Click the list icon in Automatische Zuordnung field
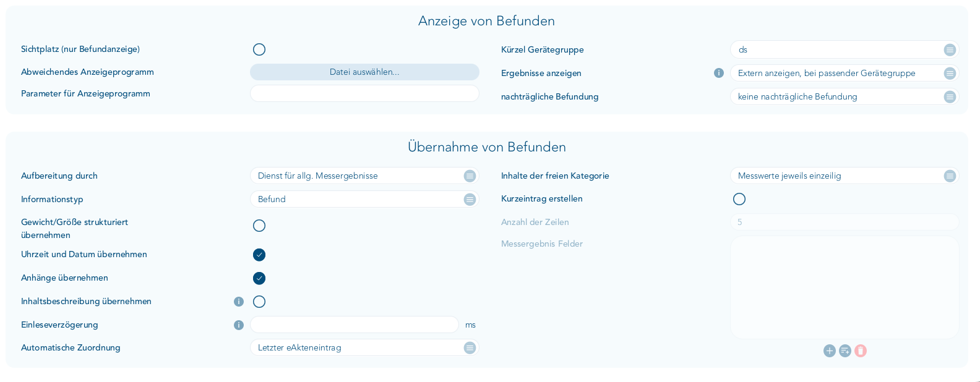 pos(470,348)
